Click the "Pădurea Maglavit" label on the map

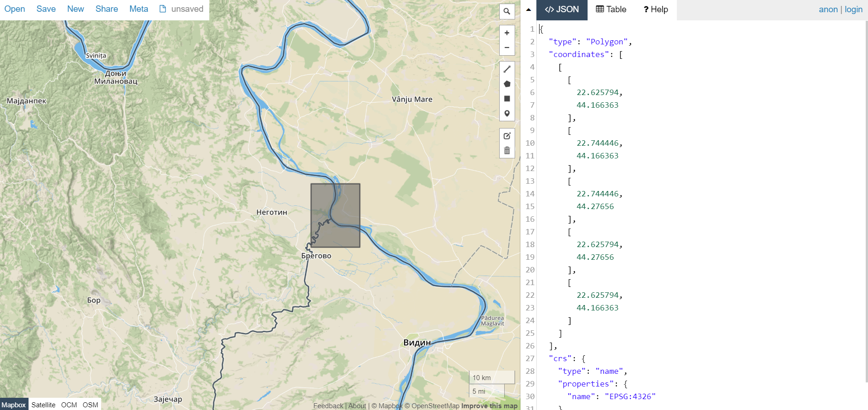[x=492, y=321]
